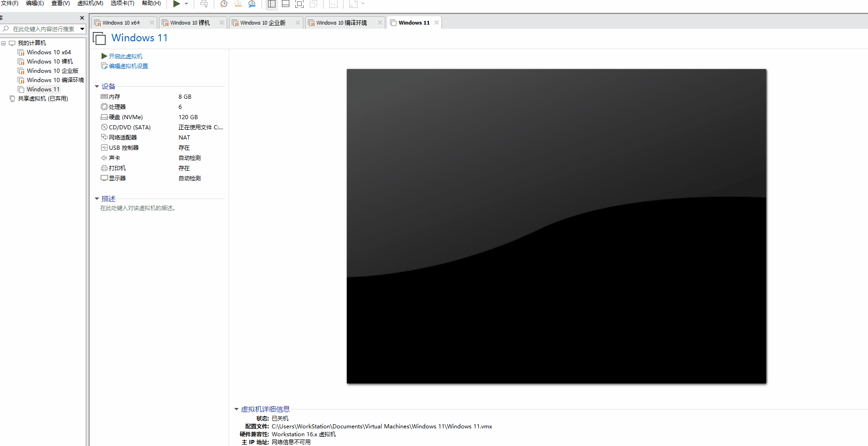The width and height of the screenshot is (868, 446).
Task: Close the library panel with X
Action: [x=82, y=18]
